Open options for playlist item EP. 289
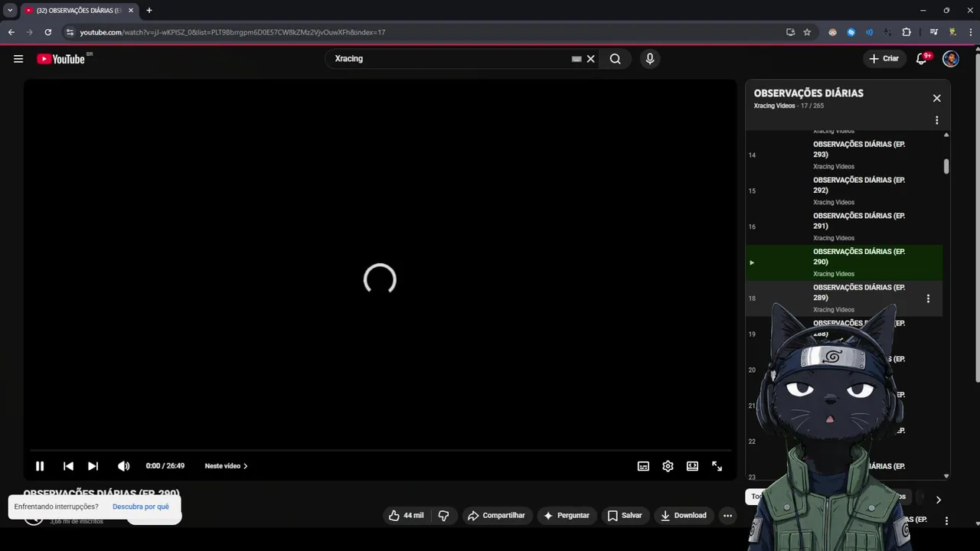Image resolution: width=980 pixels, height=551 pixels. [x=928, y=298]
